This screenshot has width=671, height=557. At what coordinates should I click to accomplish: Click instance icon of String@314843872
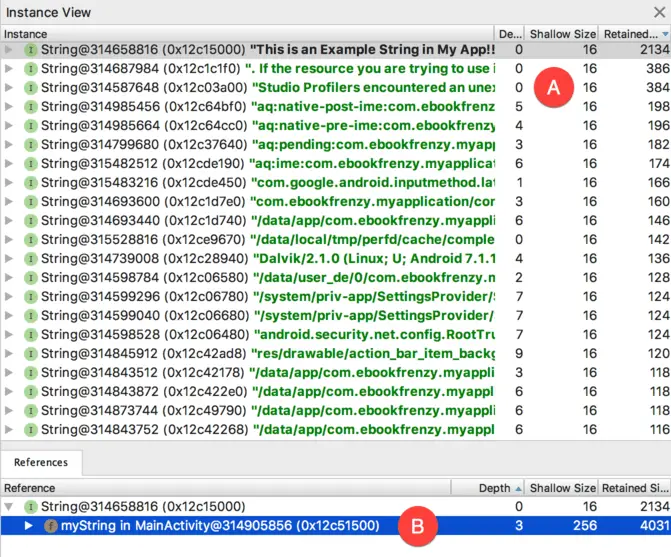tap(30, 392)
